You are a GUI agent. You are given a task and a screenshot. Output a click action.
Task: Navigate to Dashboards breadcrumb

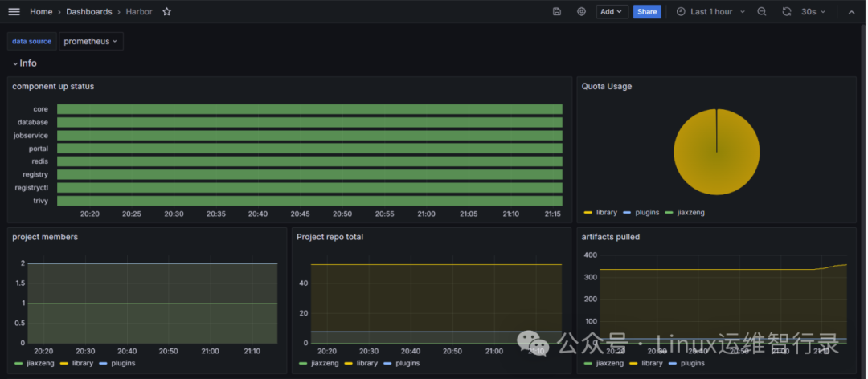[x=89, y=12]
